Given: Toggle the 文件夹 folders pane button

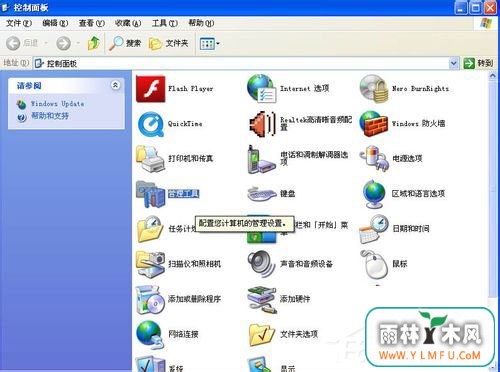Looking at the screenshot, I should (x=169, y=43).
